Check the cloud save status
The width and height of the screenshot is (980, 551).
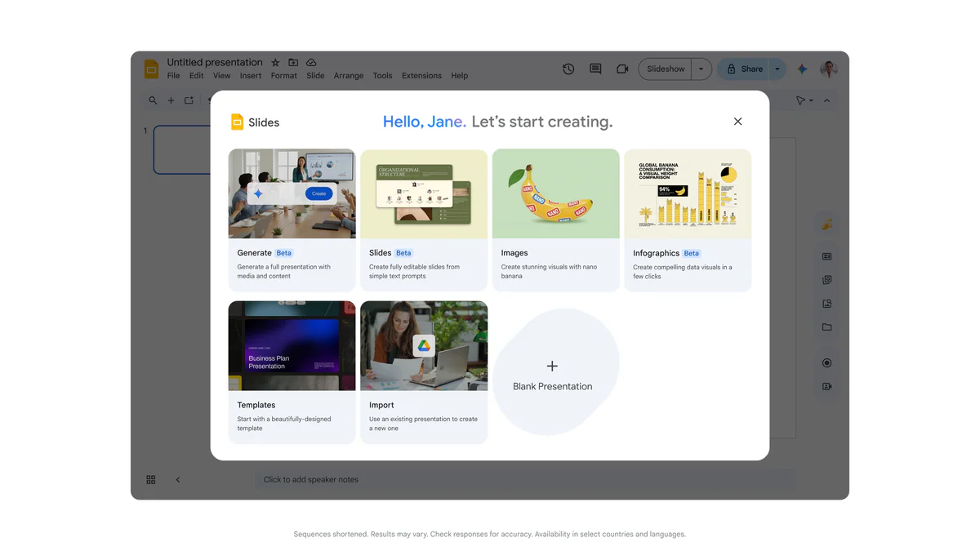pos(311,62)
